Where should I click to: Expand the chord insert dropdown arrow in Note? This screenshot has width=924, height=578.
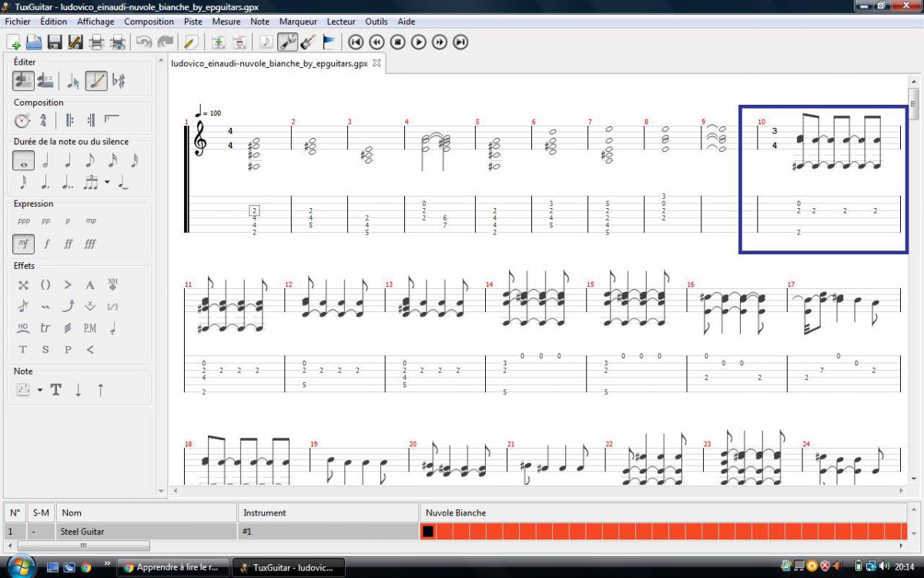(x=40, y=390)
